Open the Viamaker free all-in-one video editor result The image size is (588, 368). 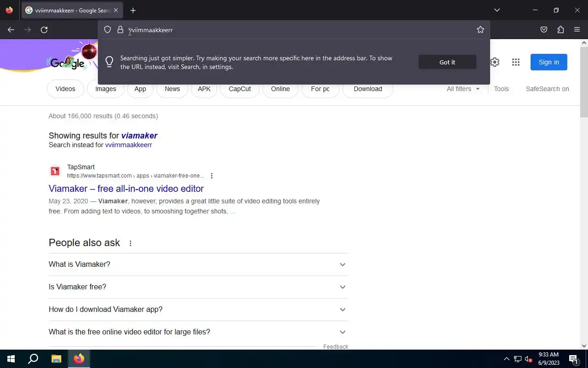[x=126, y=189]
